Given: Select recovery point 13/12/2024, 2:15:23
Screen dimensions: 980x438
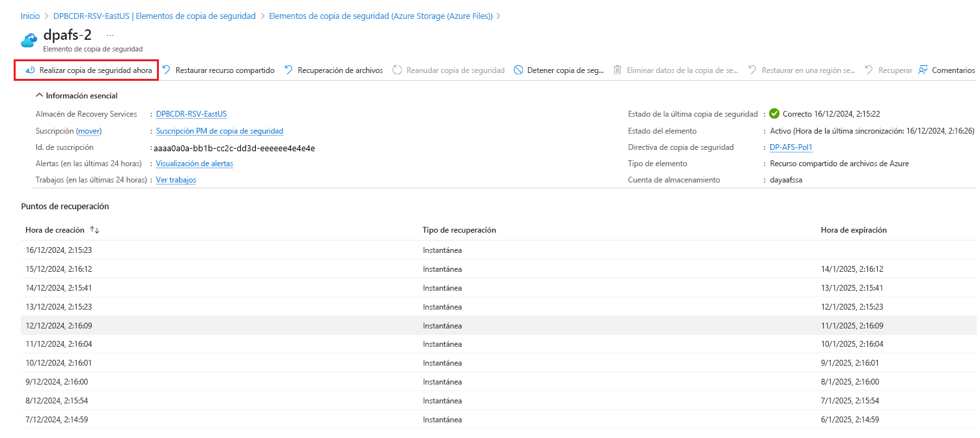Looking at the screenshot, I should [499, 306].
